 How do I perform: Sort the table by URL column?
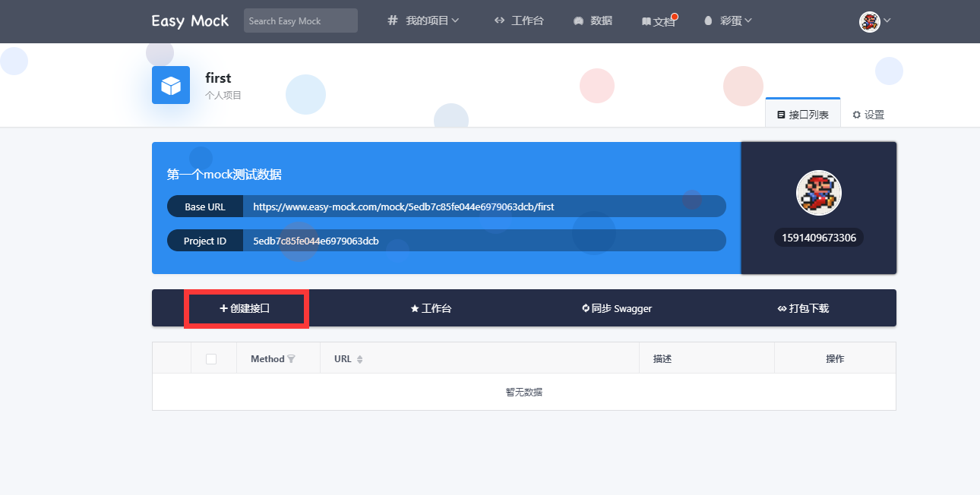click(x=360, y=359)
